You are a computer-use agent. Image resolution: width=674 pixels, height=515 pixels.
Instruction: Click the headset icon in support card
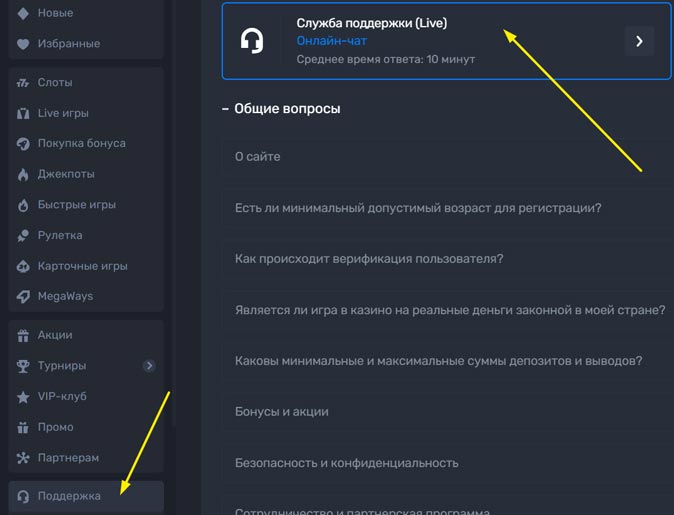tap(252, 41)
